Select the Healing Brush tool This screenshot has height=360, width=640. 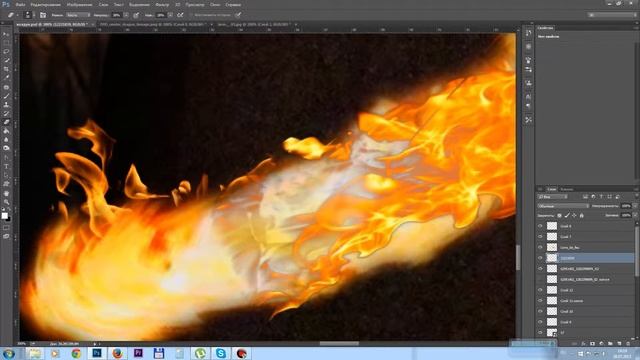(6, 87)
